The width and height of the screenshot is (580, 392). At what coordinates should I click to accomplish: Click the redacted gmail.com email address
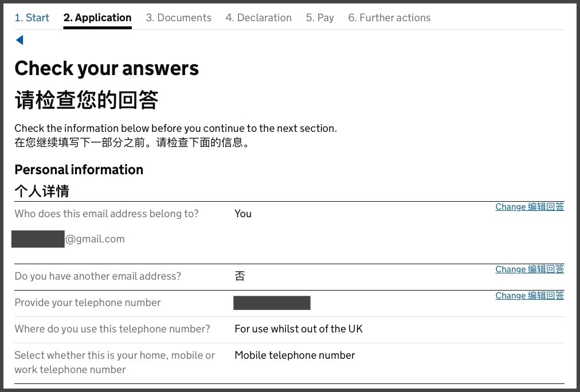pos(69,239)
